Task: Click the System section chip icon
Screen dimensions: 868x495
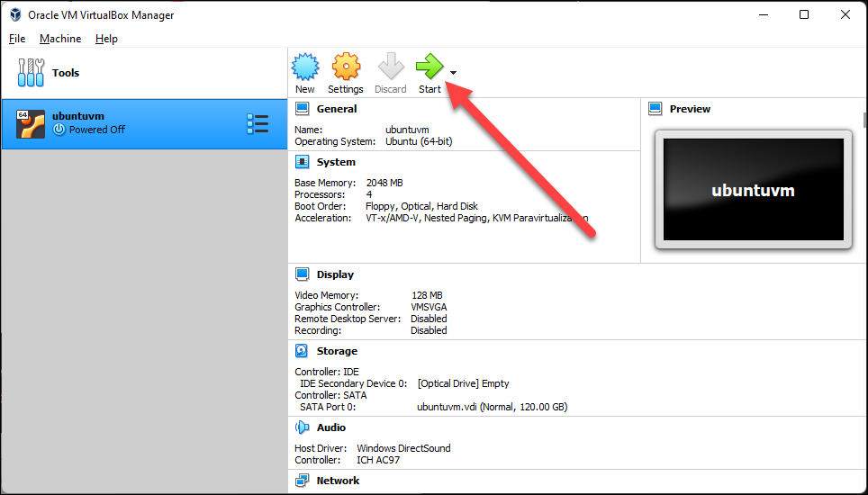Action: tap(303, 162)
